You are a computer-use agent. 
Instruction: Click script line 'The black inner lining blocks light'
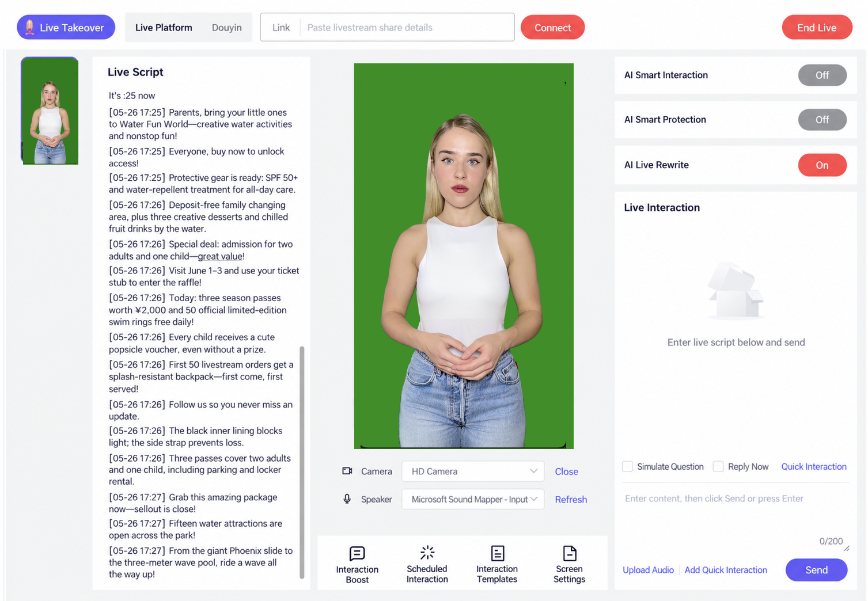[195, 436]
